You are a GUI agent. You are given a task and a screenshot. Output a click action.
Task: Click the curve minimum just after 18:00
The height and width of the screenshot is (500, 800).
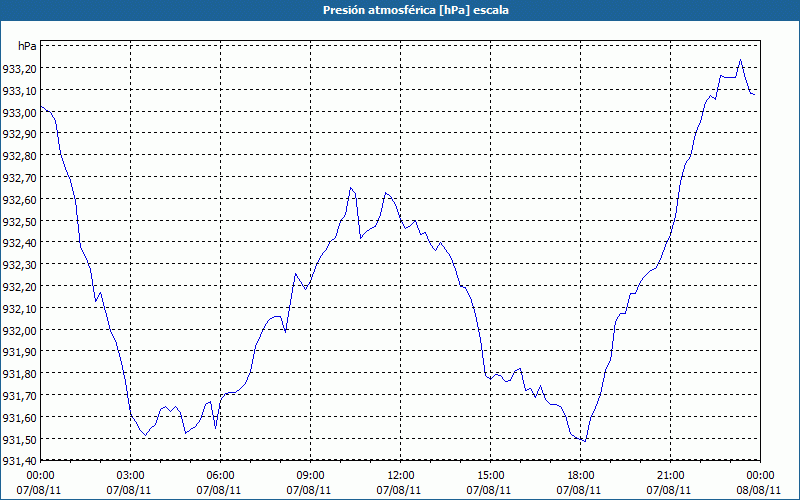coord(585,441)
